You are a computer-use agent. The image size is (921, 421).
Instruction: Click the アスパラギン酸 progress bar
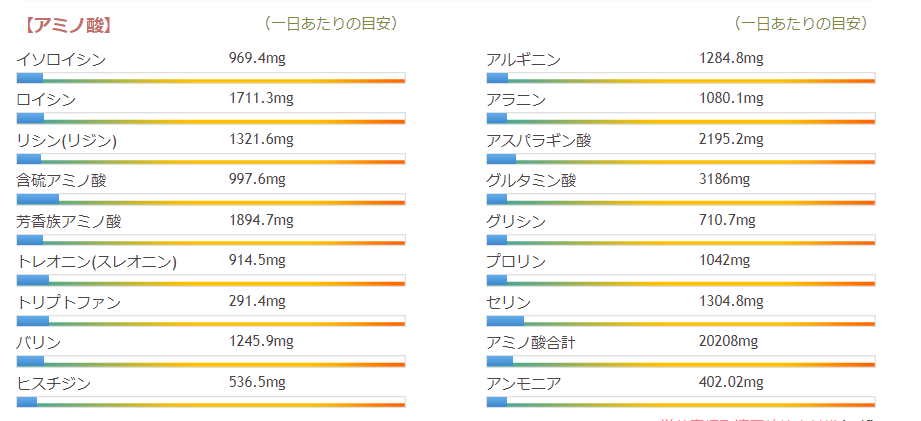click(x=681, y=159)
